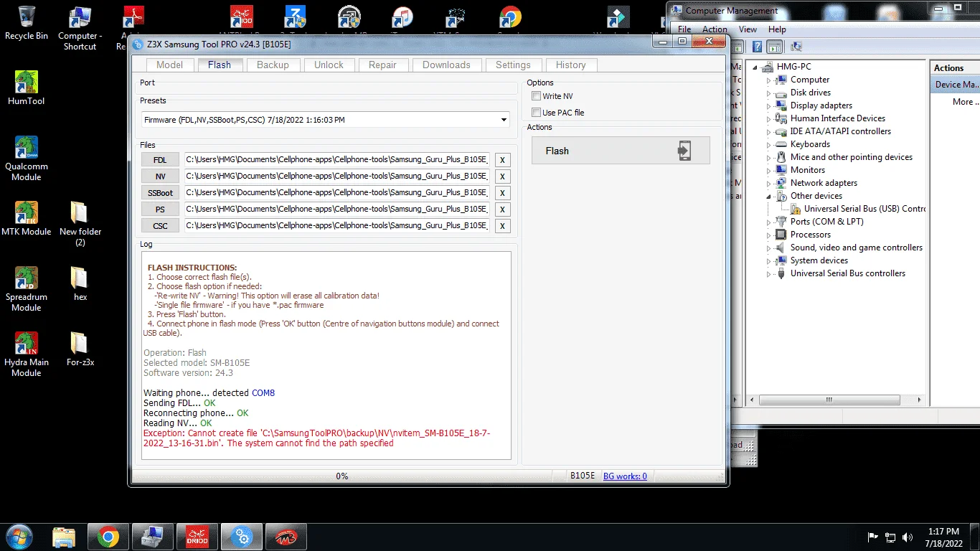The width and height of the screenshot is (980, 551).
Task: Click the Flash phone icon in Actions
Action: (684, 151)
